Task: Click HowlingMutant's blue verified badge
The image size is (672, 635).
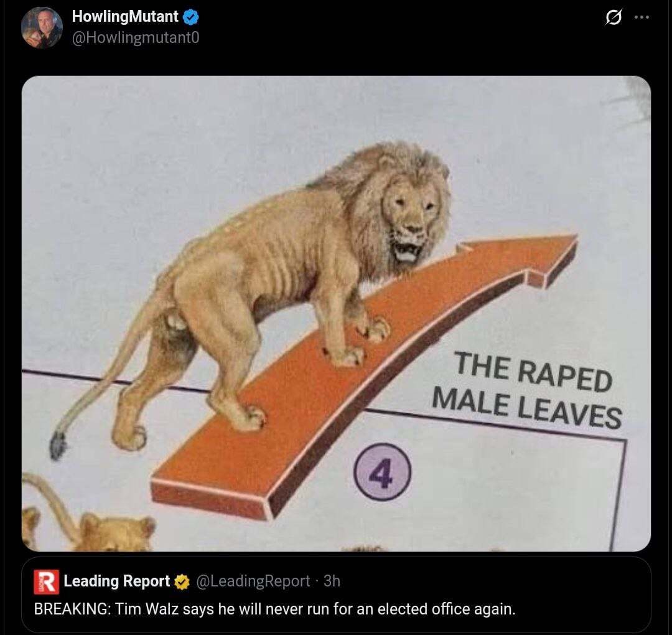Action: click(191, 17)
